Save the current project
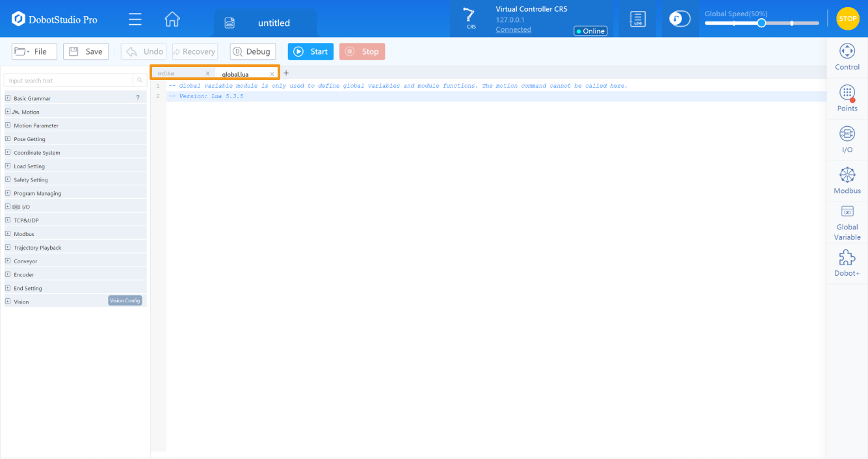 (x=86, y=51)
